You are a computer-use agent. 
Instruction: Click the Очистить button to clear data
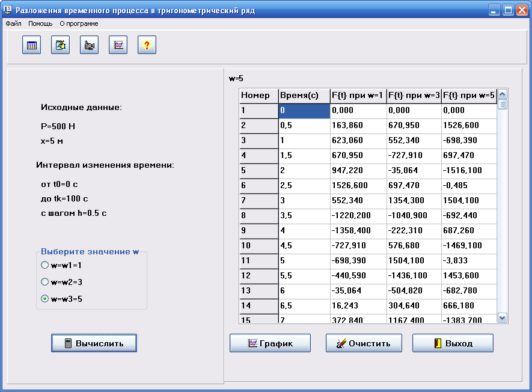click(x=364, y=343)
